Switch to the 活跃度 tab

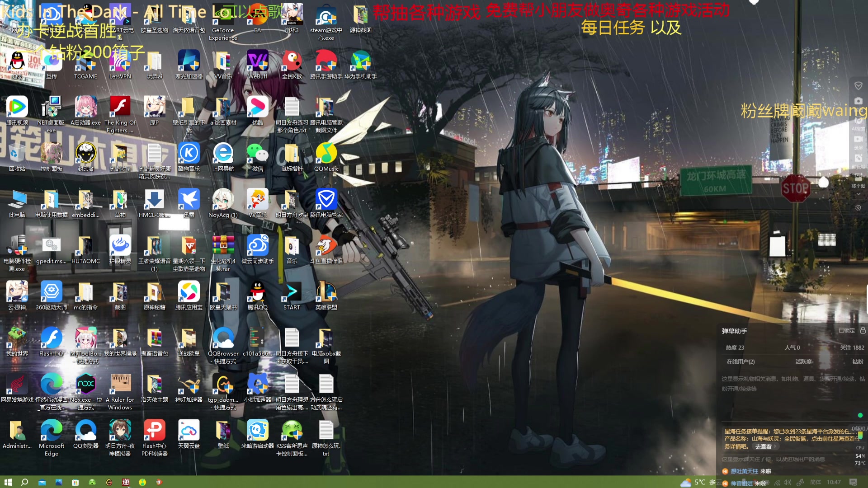(803, 361)
